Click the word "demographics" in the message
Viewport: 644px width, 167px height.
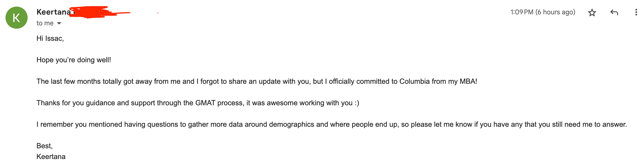point(291,124)
